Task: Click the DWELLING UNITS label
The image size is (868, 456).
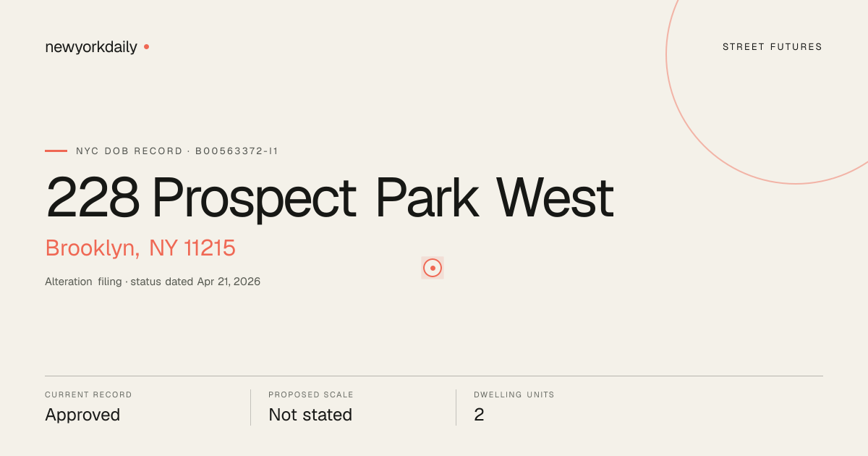Action: tap(514, 395)
